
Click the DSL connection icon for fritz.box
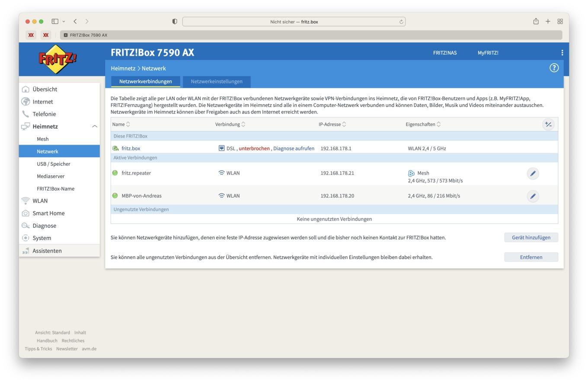[221, 149]
